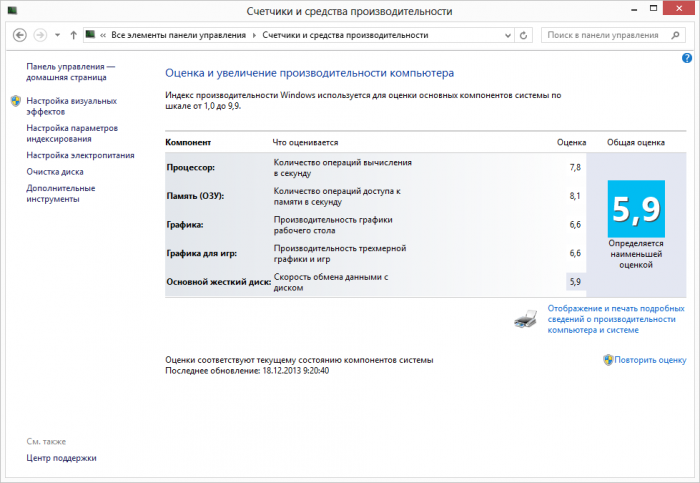This screenshot has height=483, width=700.
Task: Select the Основной жесткий диск row label
Action: [x=219, y=282]
